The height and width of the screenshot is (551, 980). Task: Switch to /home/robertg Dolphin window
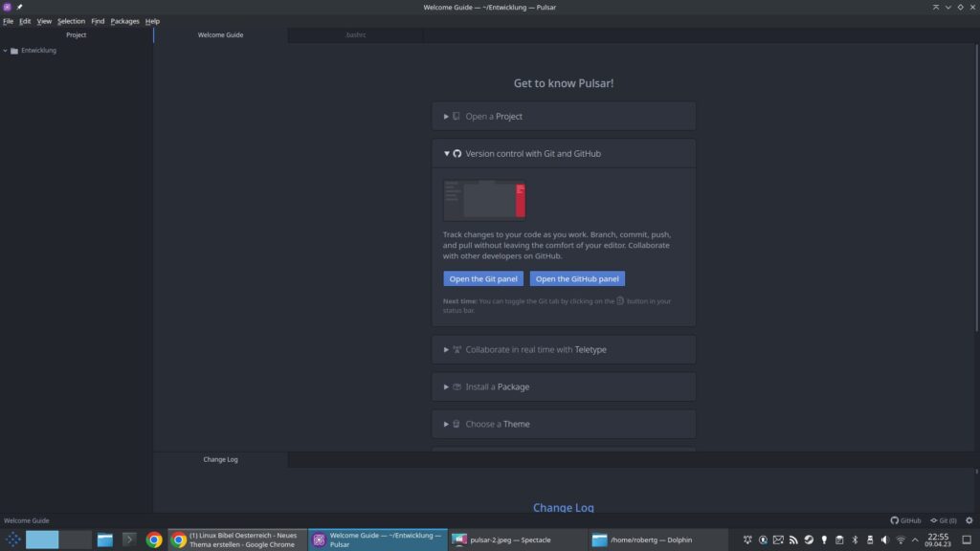657,540
